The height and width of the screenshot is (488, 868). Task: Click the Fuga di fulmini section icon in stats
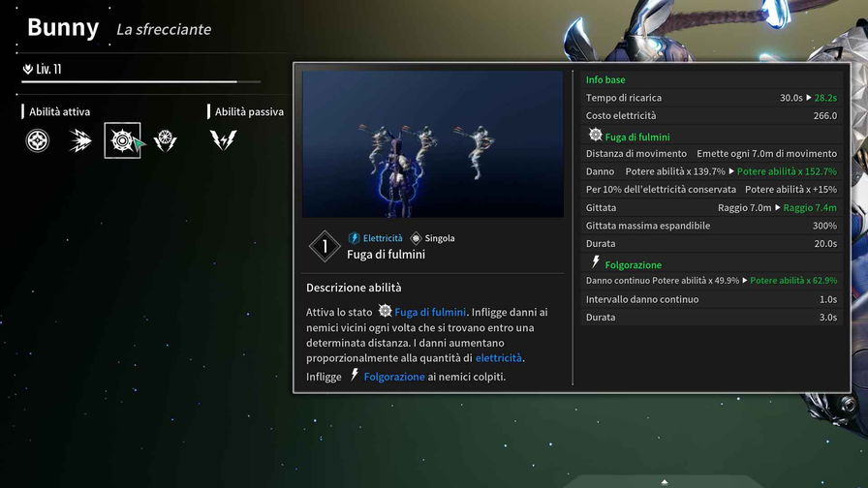595,136
